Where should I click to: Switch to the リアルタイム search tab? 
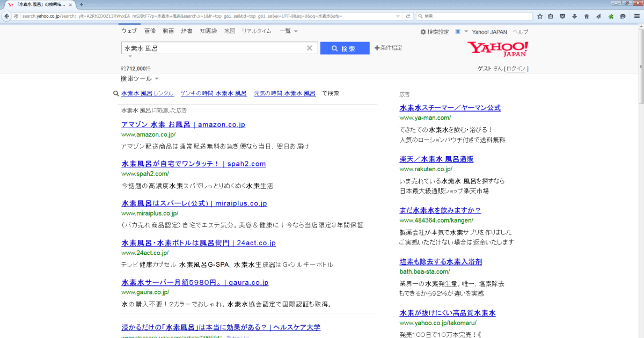[257, 31]
